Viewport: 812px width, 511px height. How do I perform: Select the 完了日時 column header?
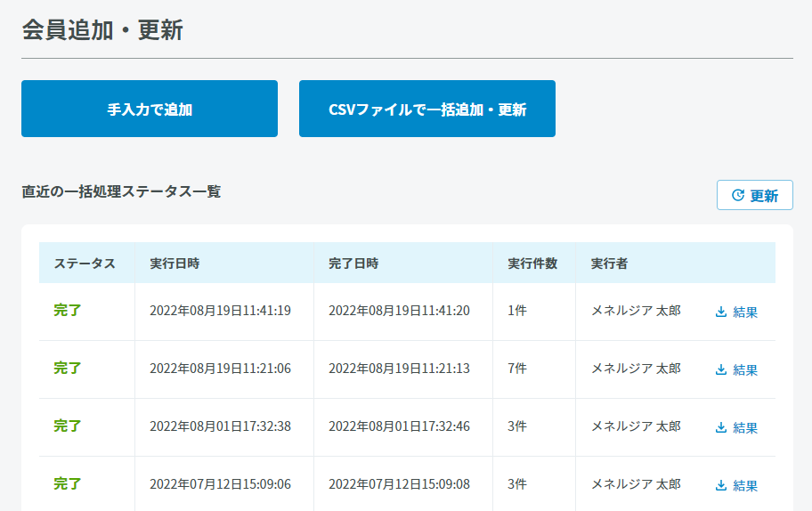353,264
